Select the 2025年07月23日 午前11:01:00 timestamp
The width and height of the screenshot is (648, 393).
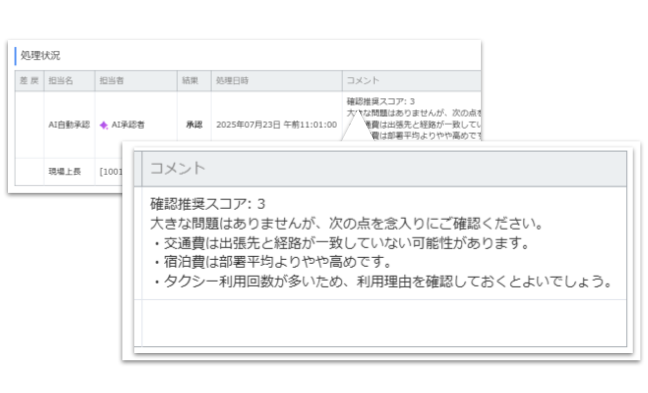point(276,124)
